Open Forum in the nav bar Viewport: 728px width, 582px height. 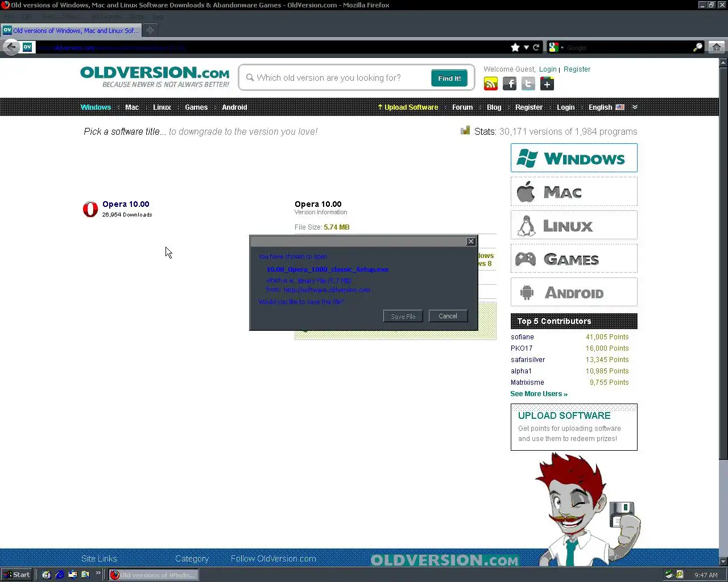point(462,107)
